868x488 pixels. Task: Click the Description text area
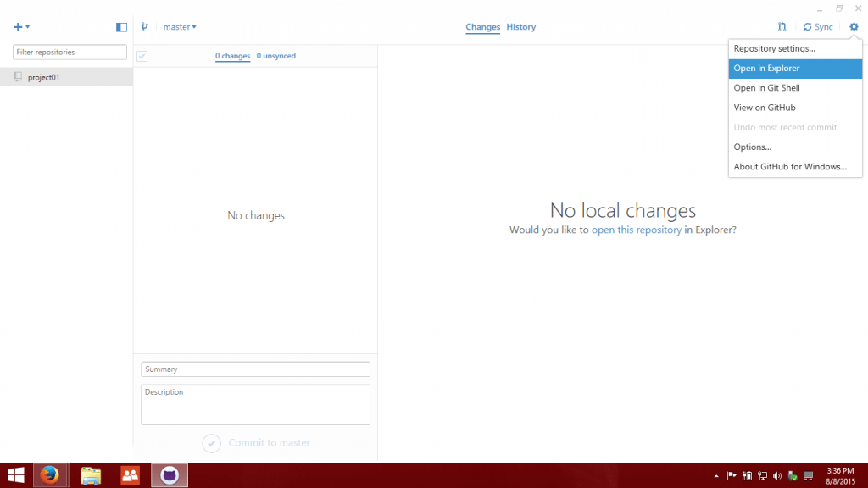[x=255, y=404]
